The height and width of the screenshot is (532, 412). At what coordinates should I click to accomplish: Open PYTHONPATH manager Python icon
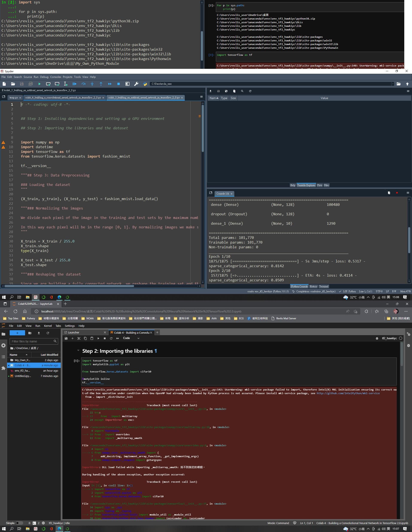click(145, 84)
